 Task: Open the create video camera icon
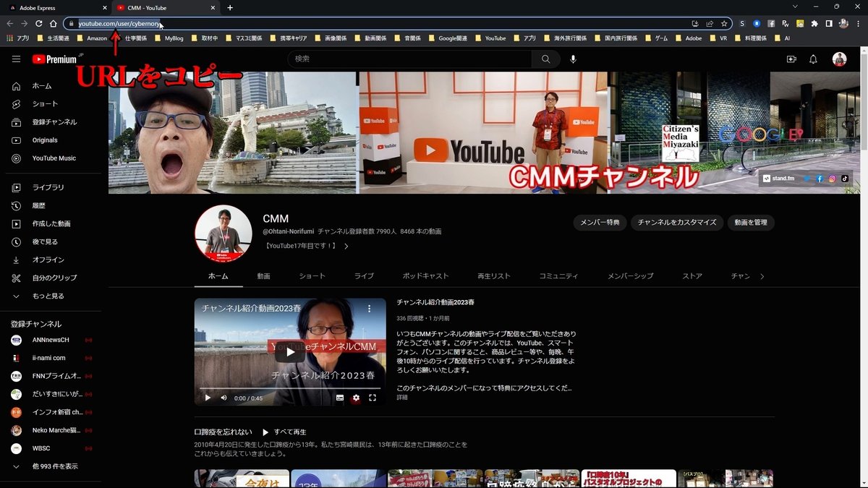791,59
